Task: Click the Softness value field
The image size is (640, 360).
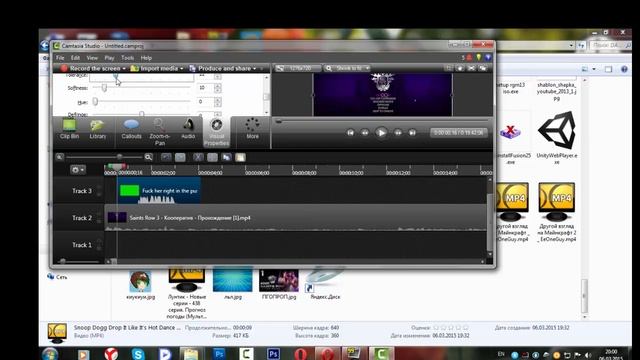Action: 205,88
